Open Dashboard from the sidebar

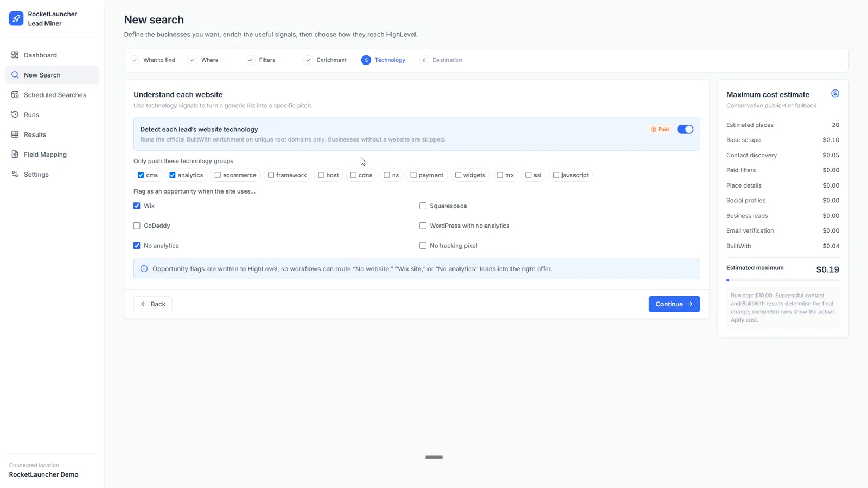click(x=52, y=55)
